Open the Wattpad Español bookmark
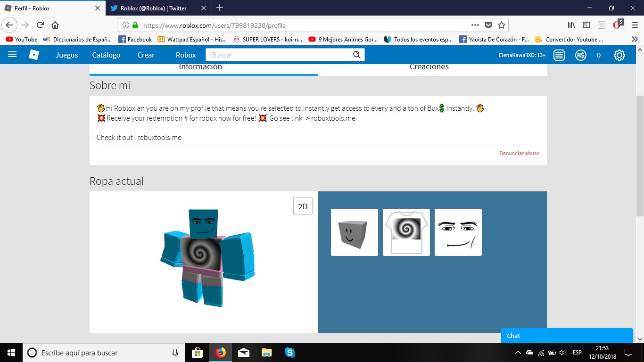The height and width of the screenshot is (362, 644). (193, 40)
